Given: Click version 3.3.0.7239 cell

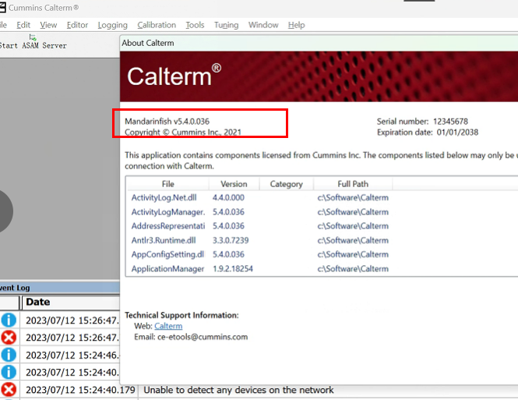Looking at the screenshot, I should click(x=231, y=240).
